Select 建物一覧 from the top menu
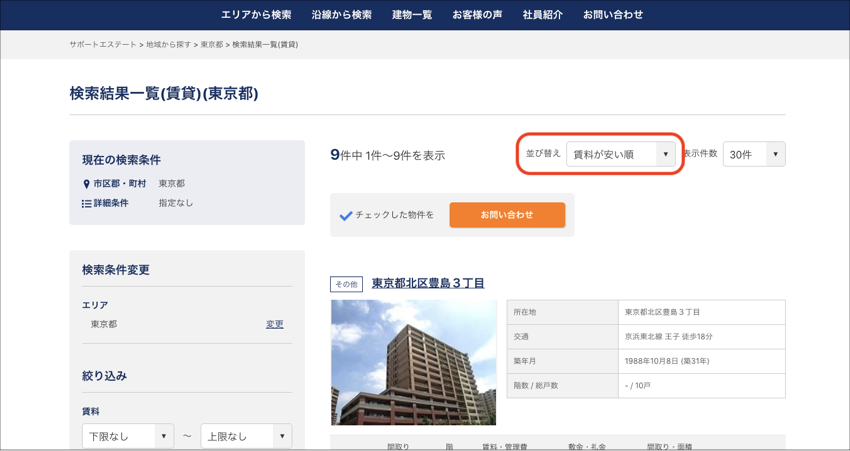This screenshot has width=850, height=451. 412,15
